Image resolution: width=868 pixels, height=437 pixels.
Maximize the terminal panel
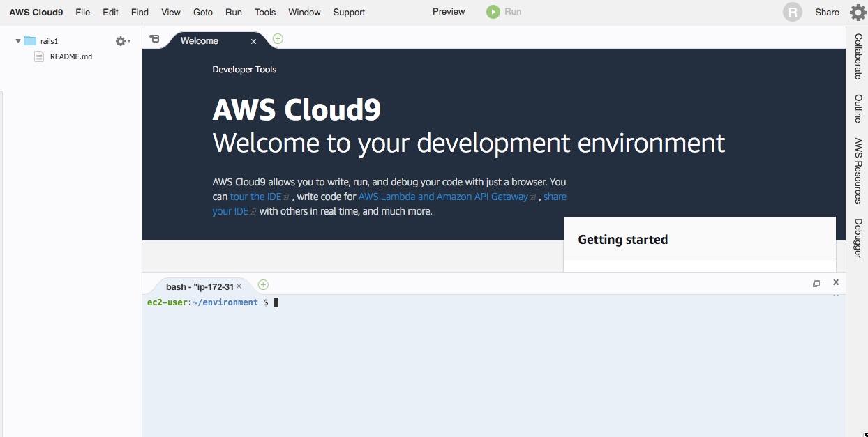click(817, 283)
